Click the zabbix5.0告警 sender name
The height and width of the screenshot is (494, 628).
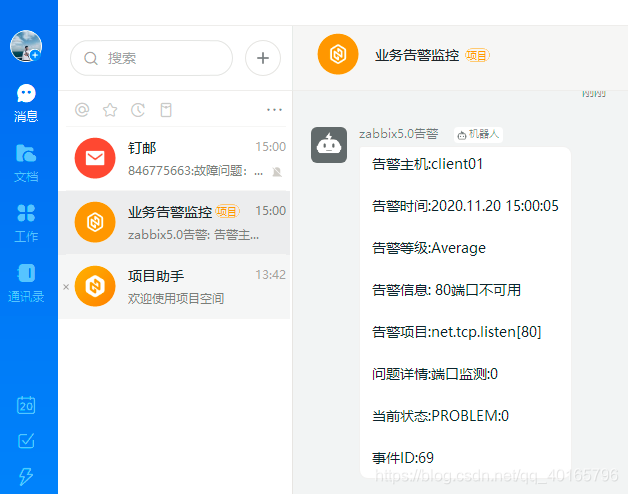coord(399,134)
